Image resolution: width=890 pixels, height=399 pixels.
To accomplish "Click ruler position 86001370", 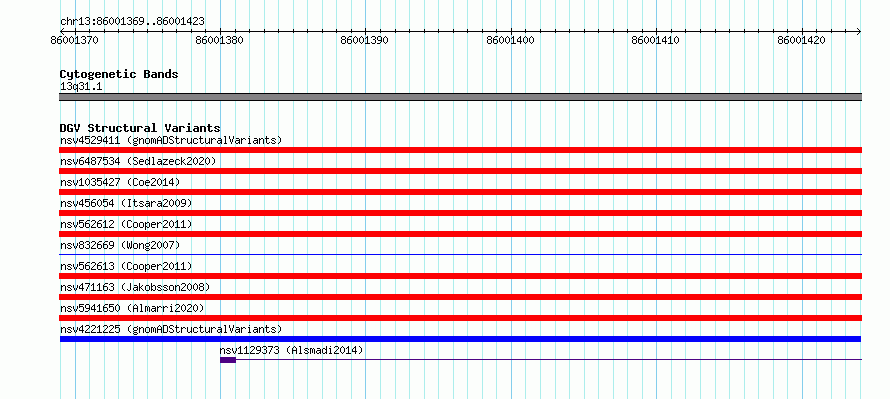I will pyautogui.click(x=74, y=41).
